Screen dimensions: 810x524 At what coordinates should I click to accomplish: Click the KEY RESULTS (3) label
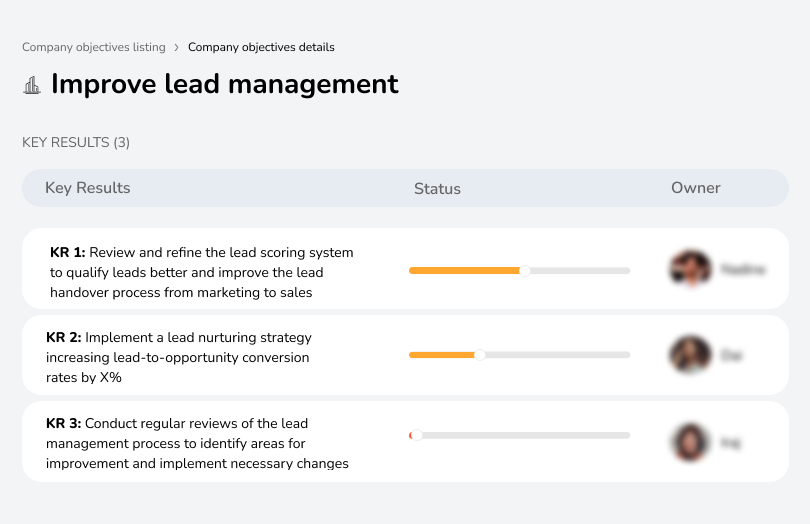click(76, 143)
